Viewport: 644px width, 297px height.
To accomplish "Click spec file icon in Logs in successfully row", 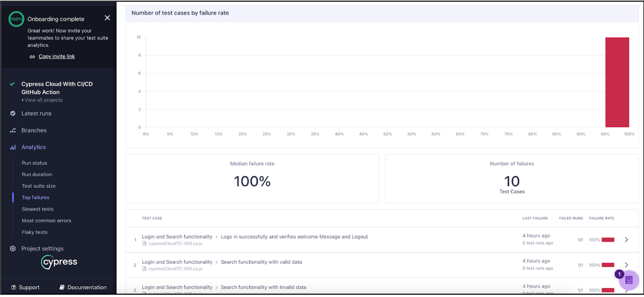I will point(145,244).
